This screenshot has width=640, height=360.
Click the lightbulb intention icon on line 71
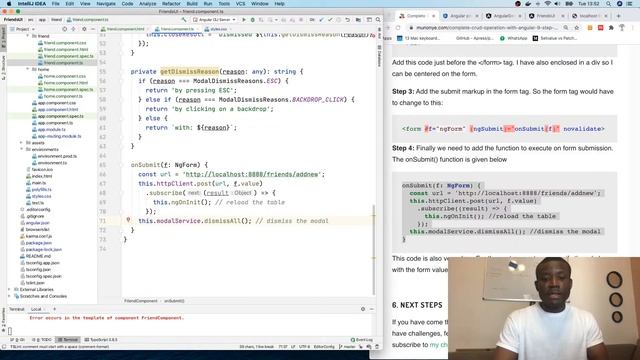click(128, 220)
